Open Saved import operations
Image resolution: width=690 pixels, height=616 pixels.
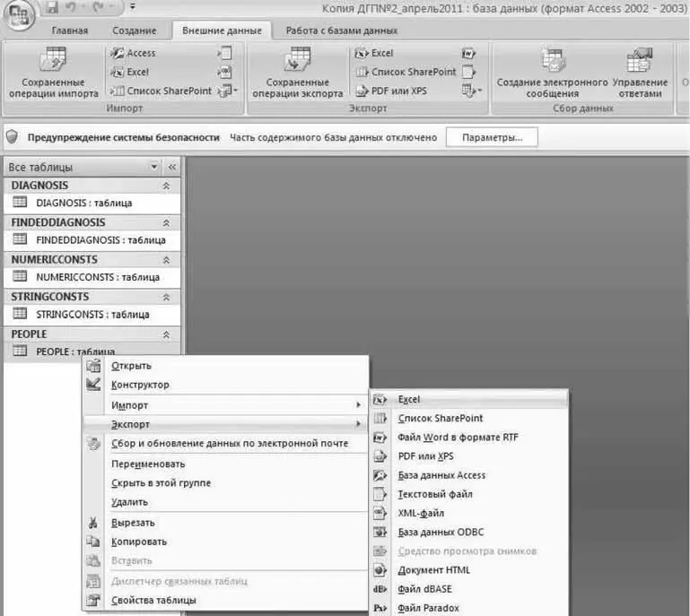point(53,73)
